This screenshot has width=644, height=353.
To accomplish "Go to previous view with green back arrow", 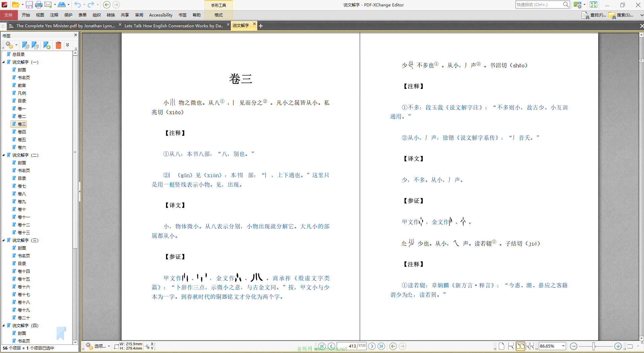I will click(x=107, y=5).
